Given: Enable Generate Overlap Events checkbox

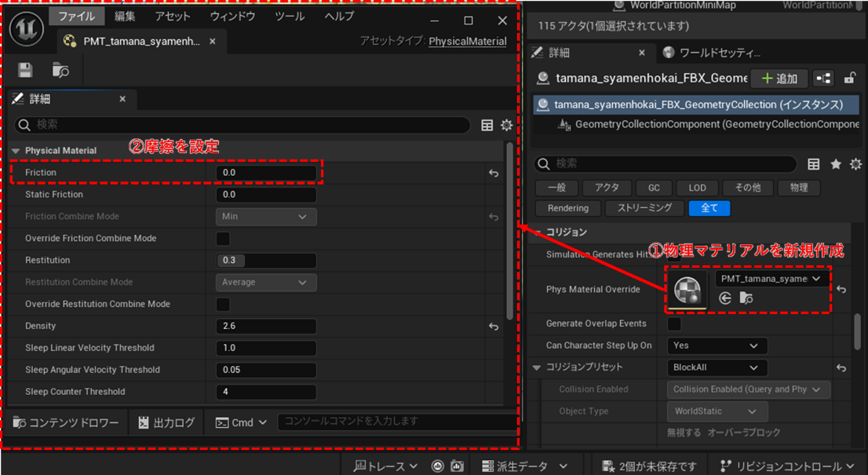Looking at the screenshot, I should (674, 323).
